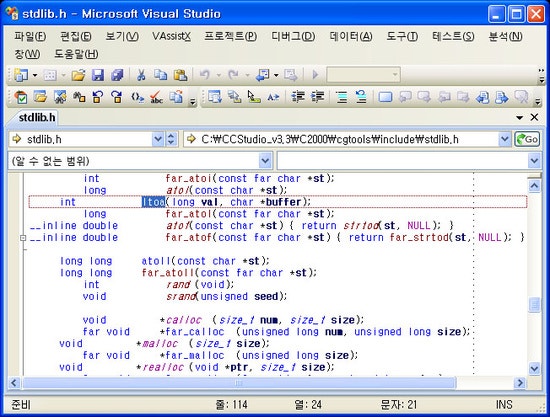Click the Comment Selected Lines icon
The width and height of the screenshot is (550, 417).
[x=342, y=97]
